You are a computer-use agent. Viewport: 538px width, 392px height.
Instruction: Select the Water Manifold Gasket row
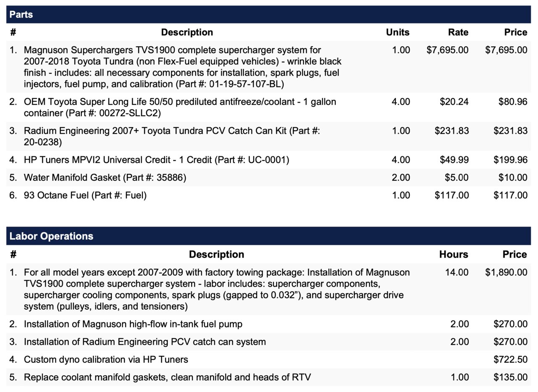(269, 177)
